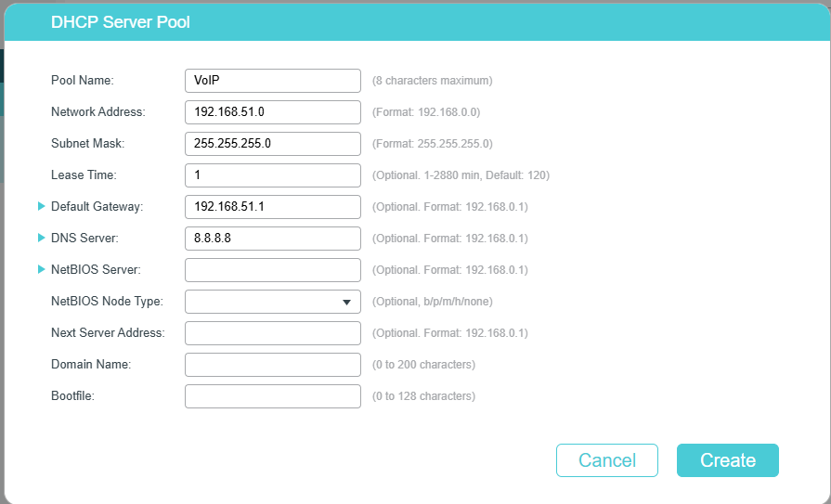The image size is (831, 504).
Task: Click the NetBIOS Node Type label
Action: [107, 301]
